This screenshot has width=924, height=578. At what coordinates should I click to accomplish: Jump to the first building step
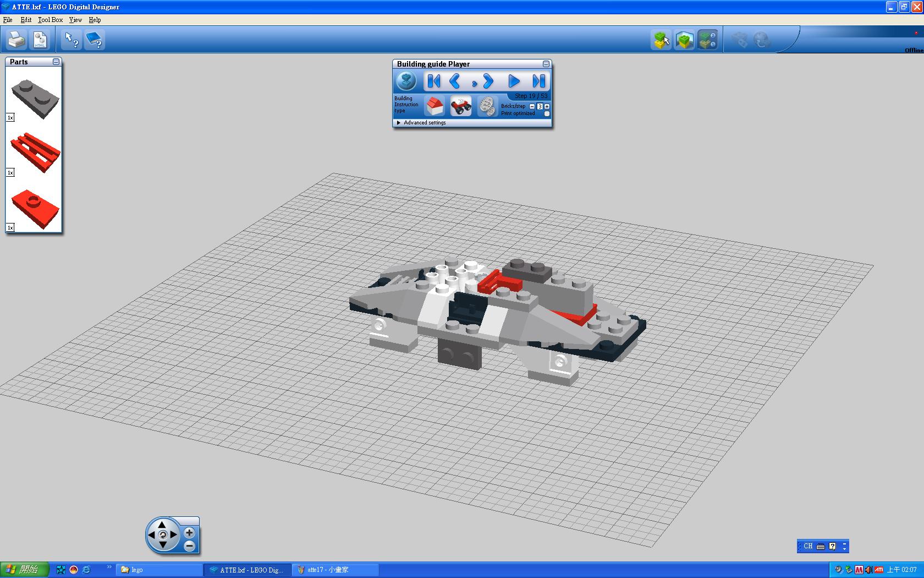(434, 81)
